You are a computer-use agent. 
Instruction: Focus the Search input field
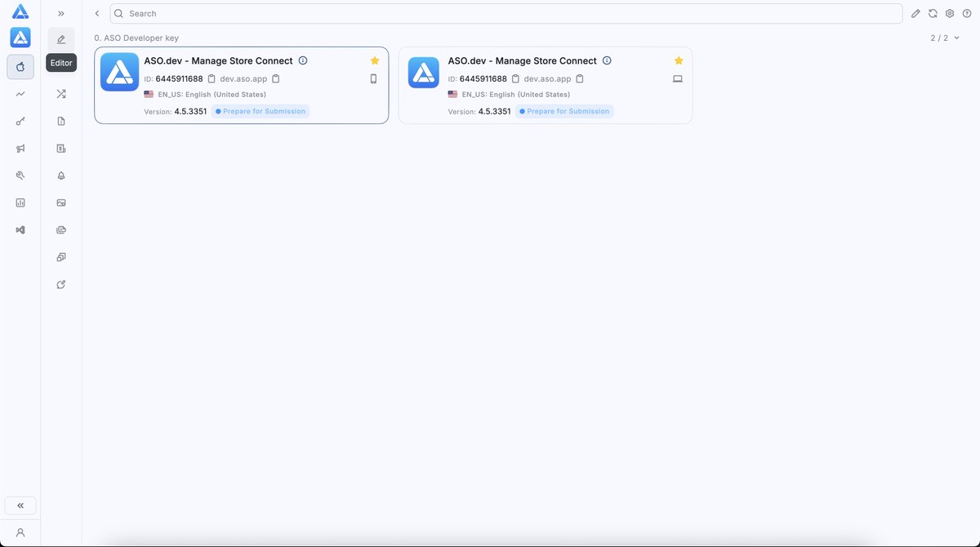pyautogui.click(x=506, y=14)
